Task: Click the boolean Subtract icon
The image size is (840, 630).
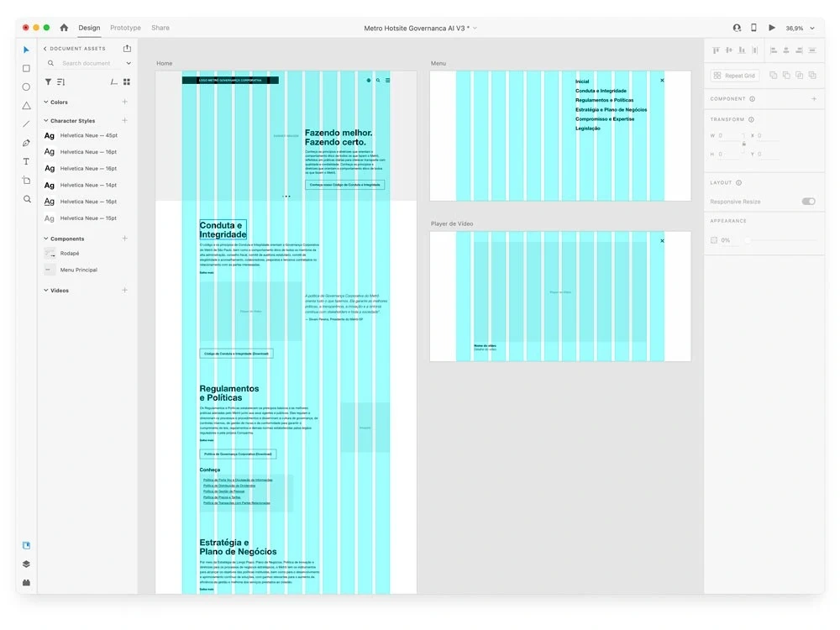Action: [786, 76]
